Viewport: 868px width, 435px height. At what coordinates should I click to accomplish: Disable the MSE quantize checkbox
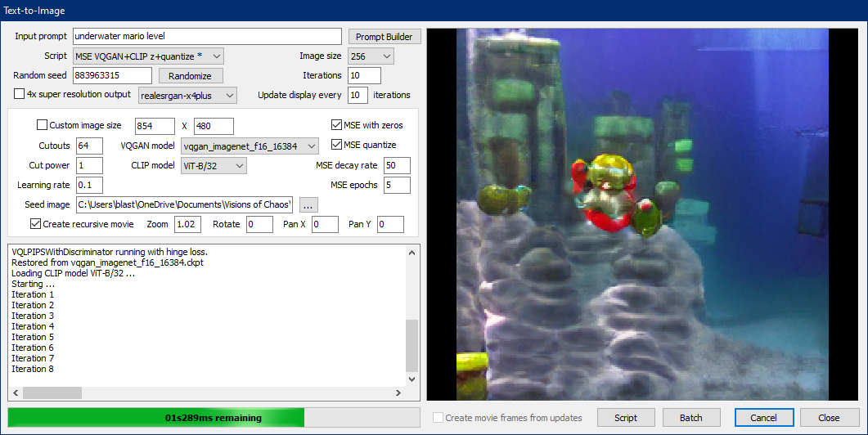click(x=336, y=146)
